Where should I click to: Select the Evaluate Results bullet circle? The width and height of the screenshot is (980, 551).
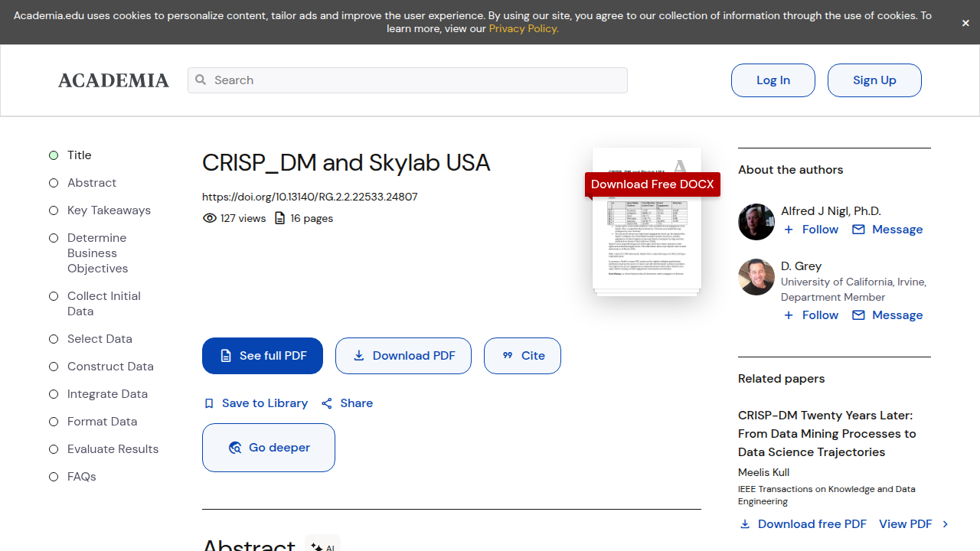click(54, 449)
